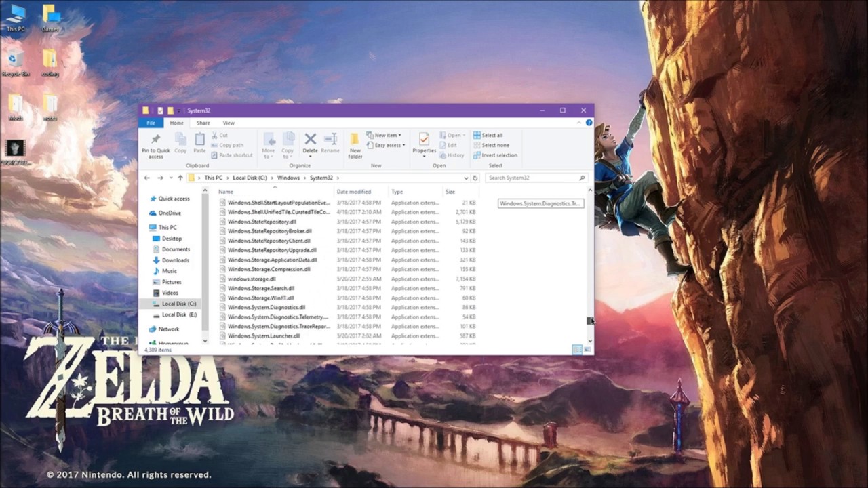Show address bar previous locations dropdown

[x=466, y=178]
